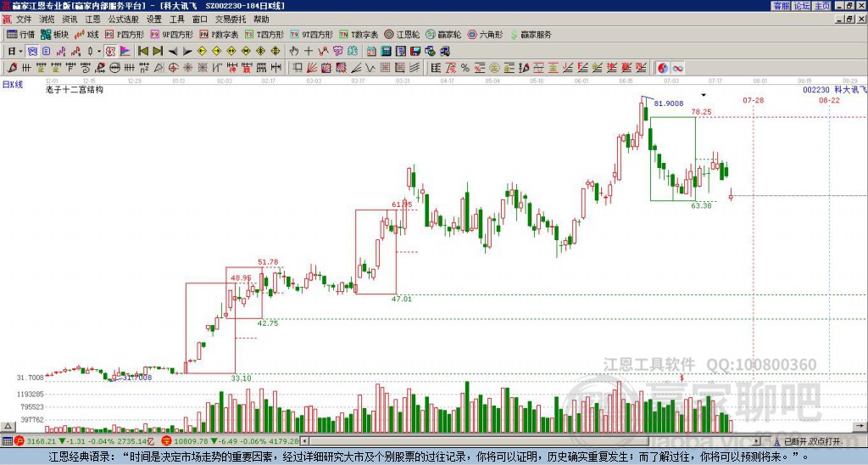Screen dimensions: 868x465
Task: Open the 9T四方形 tool
Action: (x=312, y=34)
